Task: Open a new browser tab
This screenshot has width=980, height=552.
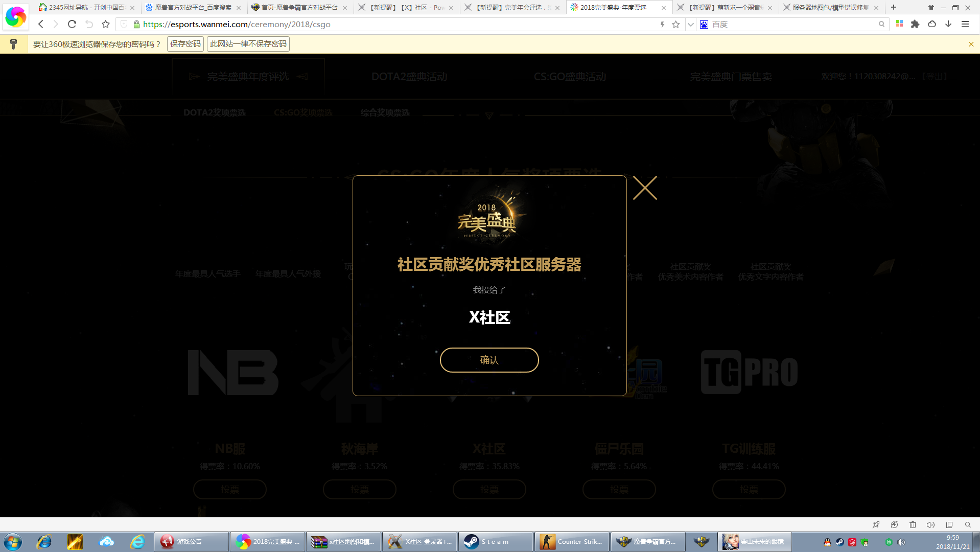Action: tap(894, 7)
